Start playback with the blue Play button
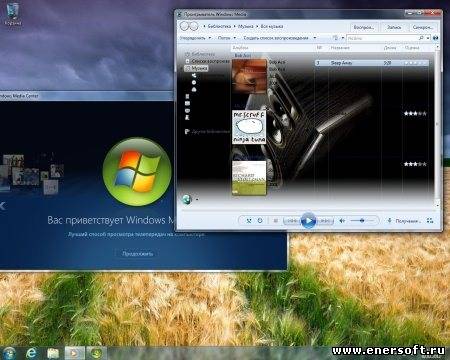Image resolution: width=450 pixels, height=360 pixels. click(x=308, y=220)
